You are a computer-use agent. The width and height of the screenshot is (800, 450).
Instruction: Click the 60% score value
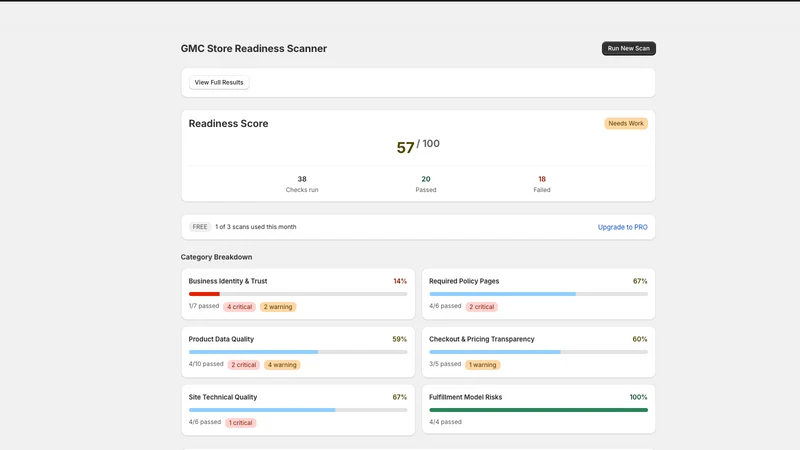tap(640, 339)
